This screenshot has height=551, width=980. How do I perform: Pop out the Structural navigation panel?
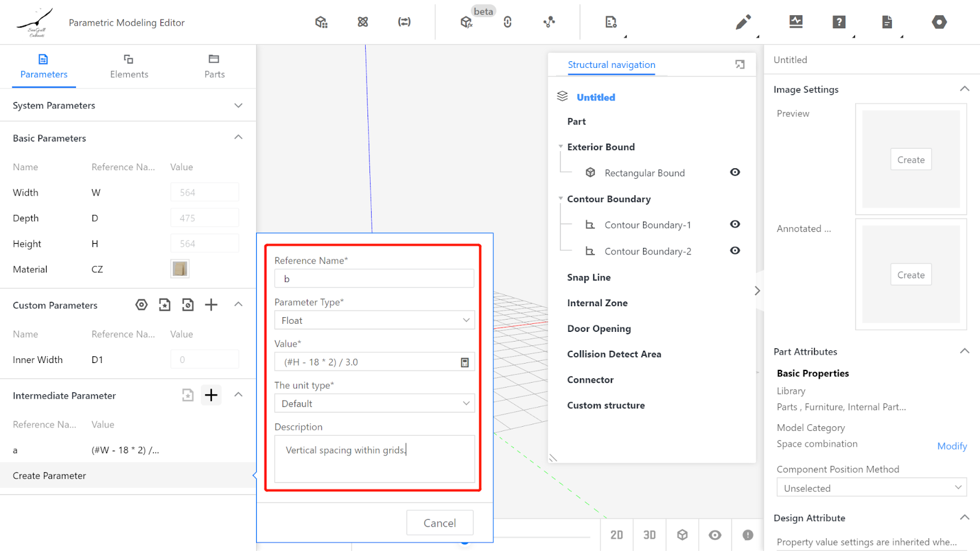pyautogui.click(x=740, y=65)
